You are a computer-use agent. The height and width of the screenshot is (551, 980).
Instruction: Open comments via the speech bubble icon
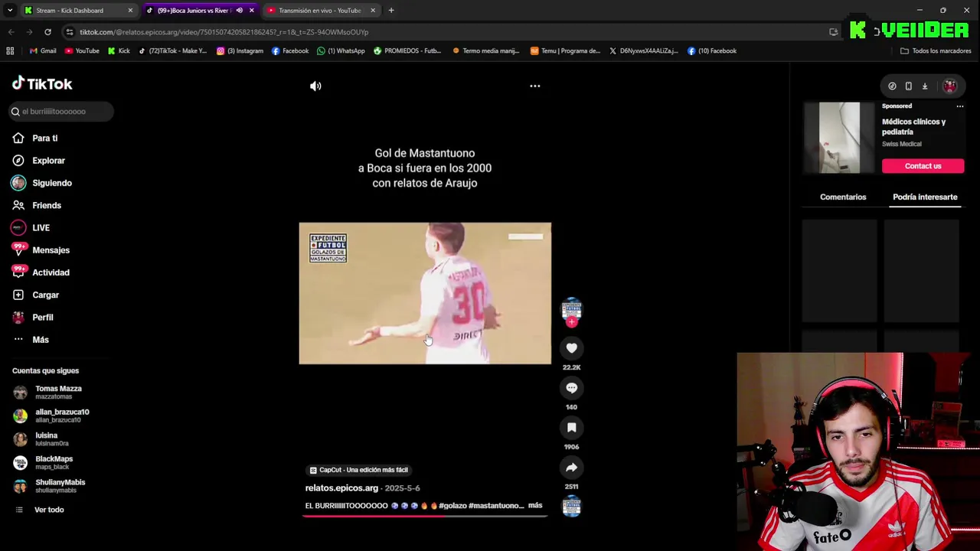[572, 388]
